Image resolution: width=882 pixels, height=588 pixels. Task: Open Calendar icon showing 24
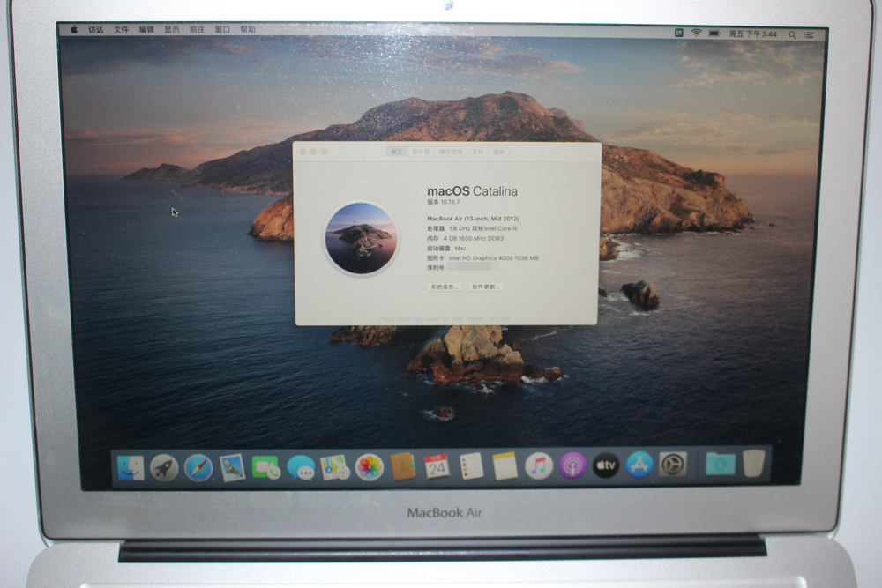(x=437, y=466)
